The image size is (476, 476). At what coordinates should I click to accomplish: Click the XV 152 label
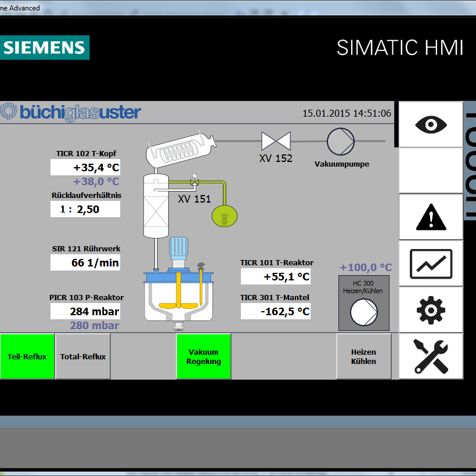[x=276, y=158]
